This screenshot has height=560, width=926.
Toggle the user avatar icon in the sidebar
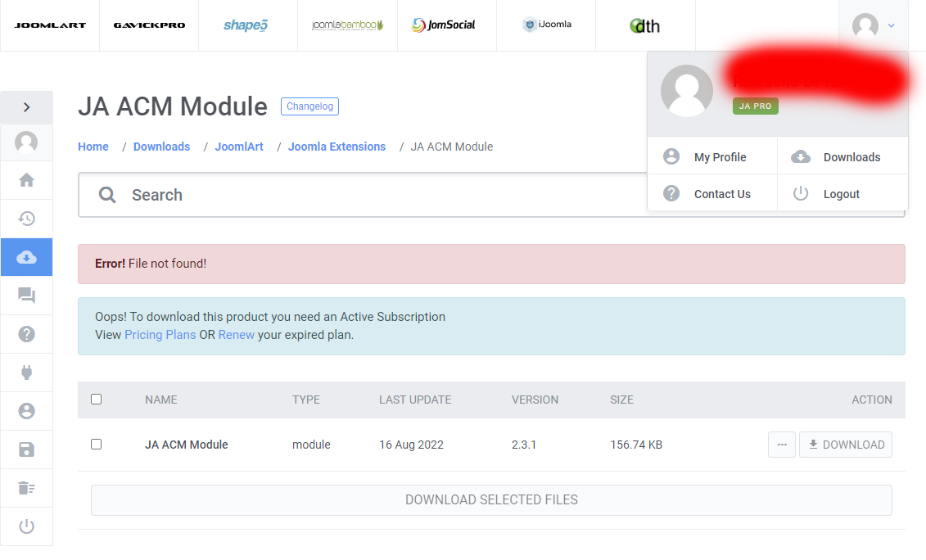tap(26, 142)
